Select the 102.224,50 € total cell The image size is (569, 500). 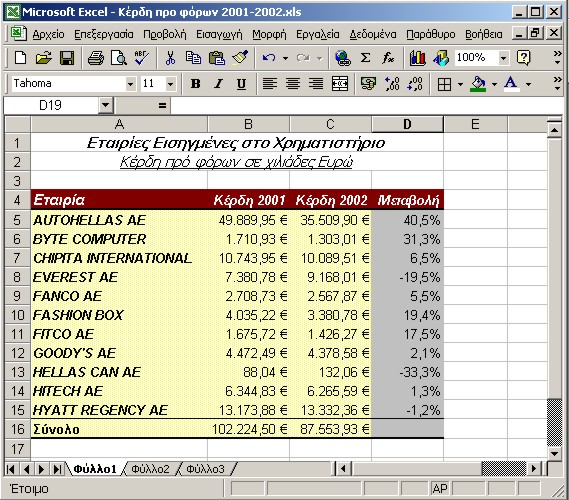pos(249,429)
